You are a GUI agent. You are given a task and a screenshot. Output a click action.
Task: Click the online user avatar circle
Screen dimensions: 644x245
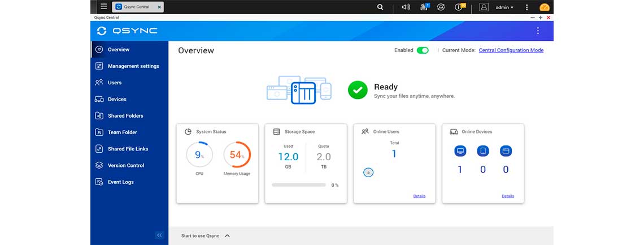(x=368, y=172)
